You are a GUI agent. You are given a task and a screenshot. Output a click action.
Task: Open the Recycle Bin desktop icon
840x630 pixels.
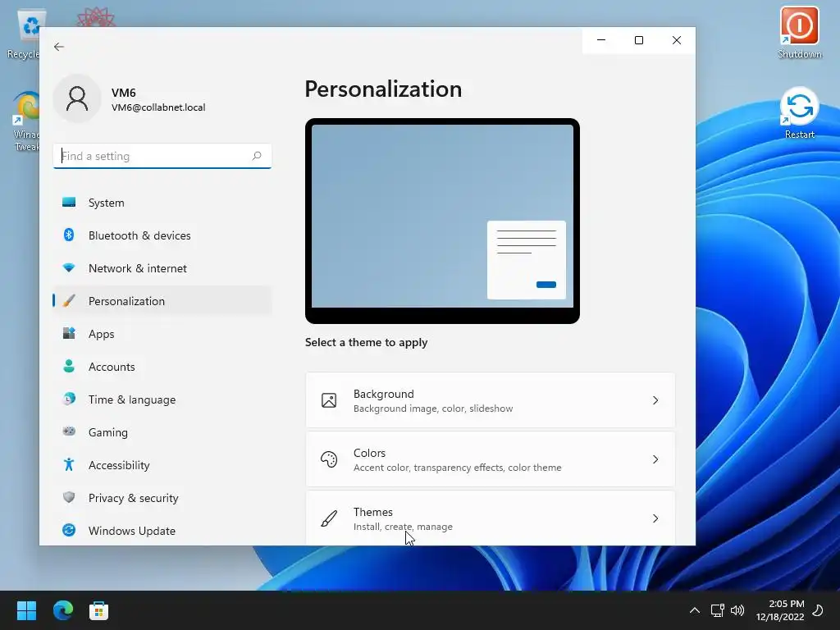point(24,34)
